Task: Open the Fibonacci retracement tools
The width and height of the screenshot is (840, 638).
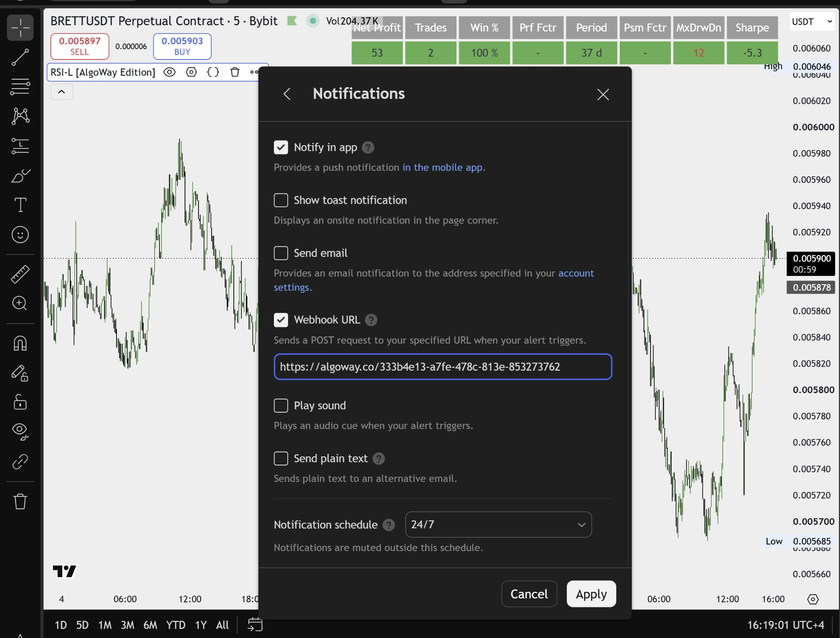Action: click(x=20, y=87)
